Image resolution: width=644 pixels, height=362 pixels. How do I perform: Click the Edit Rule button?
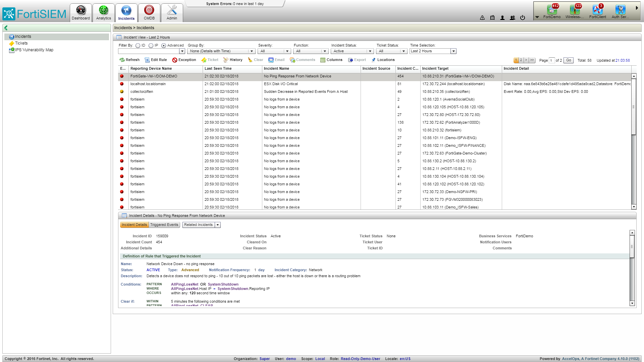(156, 60)
